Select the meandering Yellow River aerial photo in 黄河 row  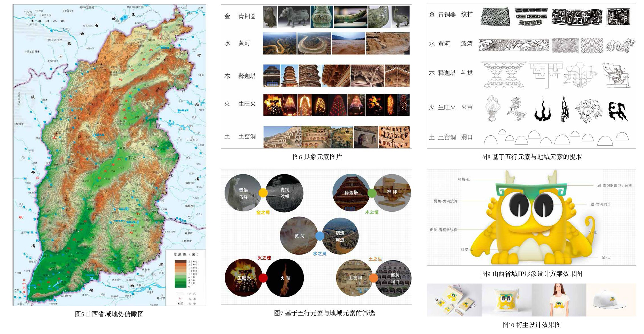click(x=280, y=43)
